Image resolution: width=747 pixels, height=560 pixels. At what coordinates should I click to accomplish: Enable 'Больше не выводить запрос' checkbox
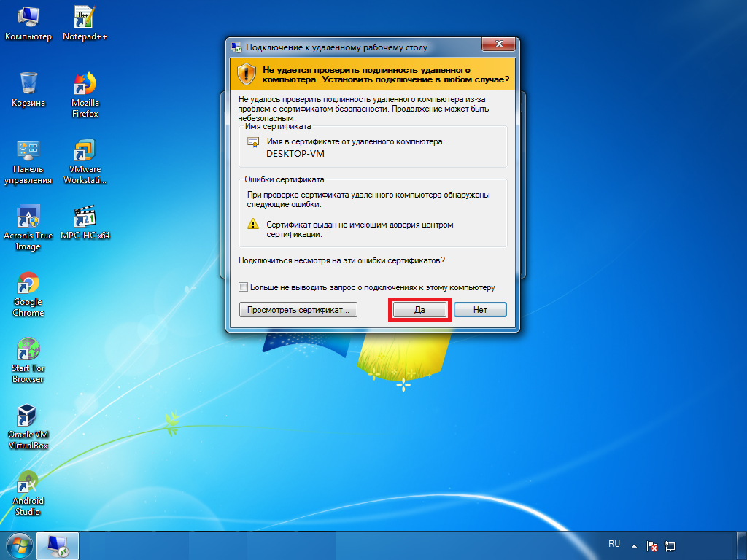[x=244, y=287]
